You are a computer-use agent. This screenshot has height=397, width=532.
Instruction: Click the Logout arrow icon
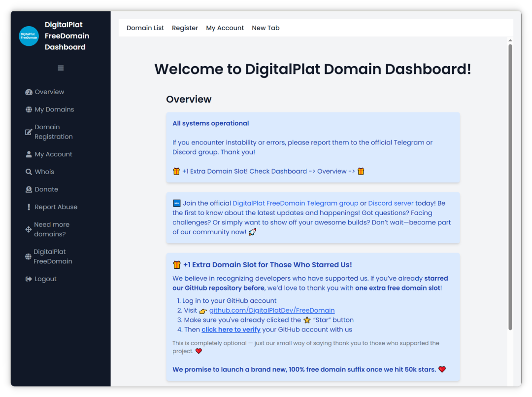click(x=29, y=279)
